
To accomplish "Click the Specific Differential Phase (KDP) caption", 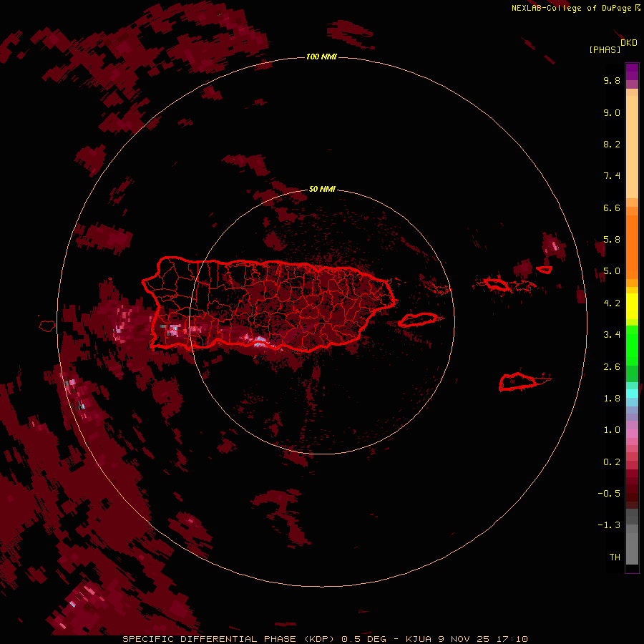I will pyautogui.click(x=229, y=639).
